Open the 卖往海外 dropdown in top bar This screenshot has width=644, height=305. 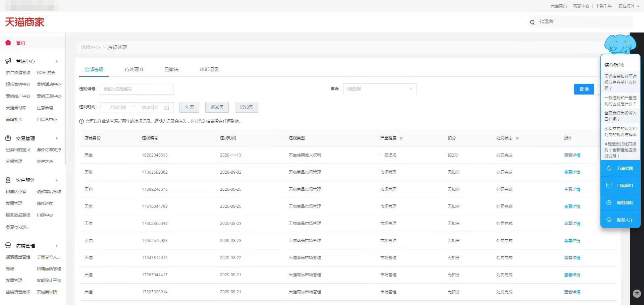pos(629,6)
